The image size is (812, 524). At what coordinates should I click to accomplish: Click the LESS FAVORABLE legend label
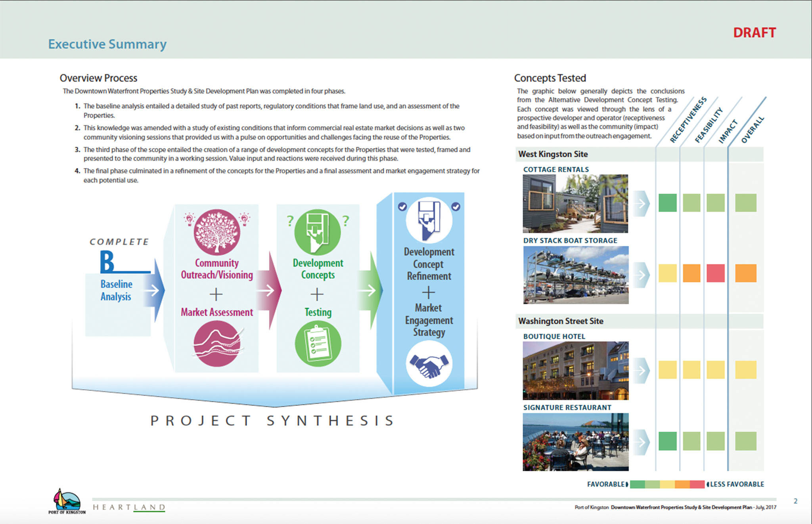click(737, 484)
